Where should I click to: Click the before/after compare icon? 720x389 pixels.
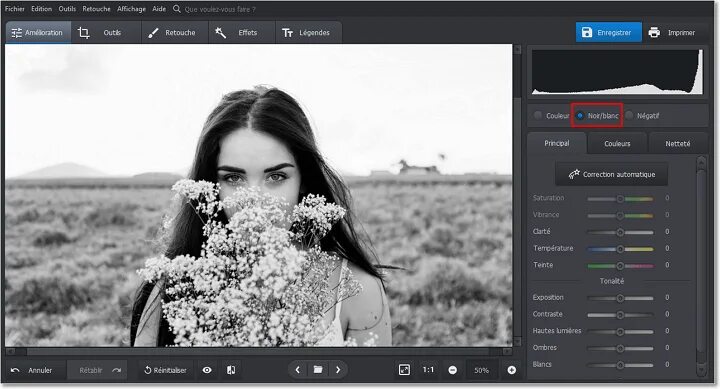pyautogui.click(x=231, y=370)
